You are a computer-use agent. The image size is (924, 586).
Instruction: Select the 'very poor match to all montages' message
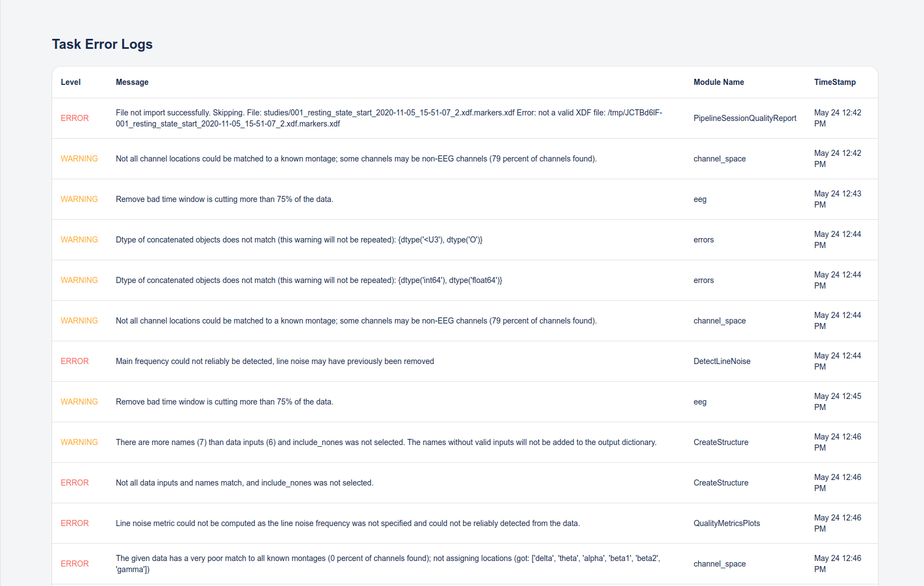pos(388,564)
